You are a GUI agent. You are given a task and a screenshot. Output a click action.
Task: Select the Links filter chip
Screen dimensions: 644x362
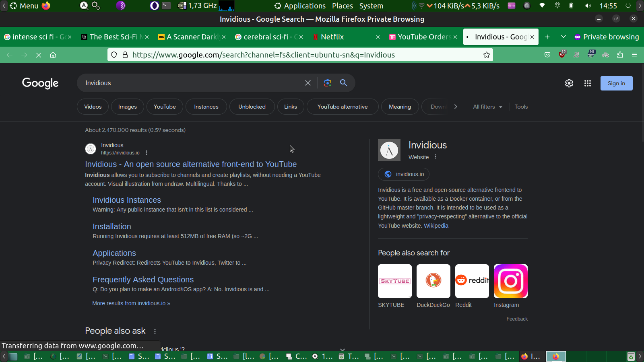291,107
